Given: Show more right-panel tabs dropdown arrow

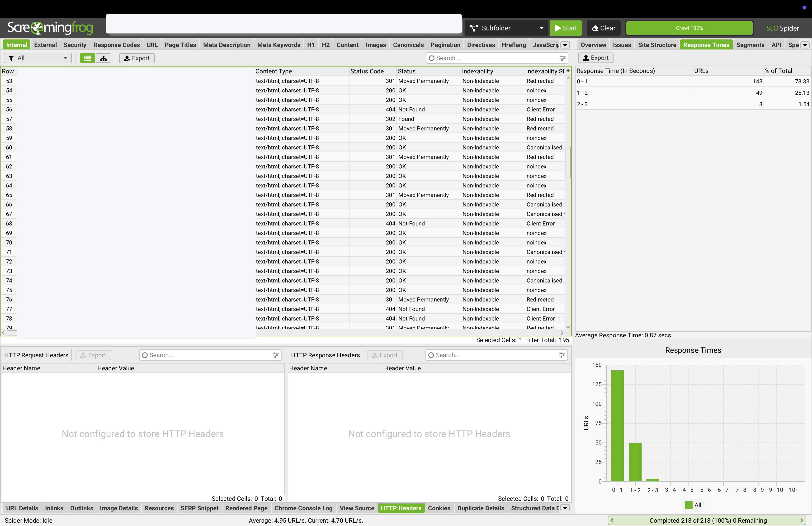Looking at the screenshot, I should pos(805,45).
